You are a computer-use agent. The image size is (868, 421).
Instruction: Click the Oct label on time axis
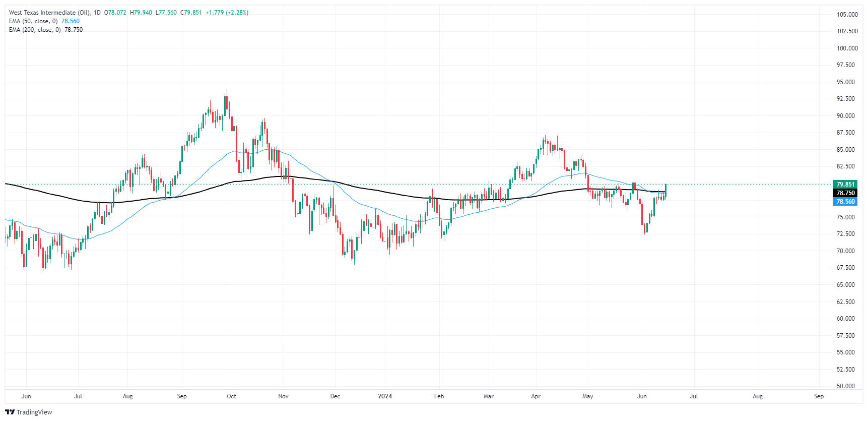click(x=231, y=396)
